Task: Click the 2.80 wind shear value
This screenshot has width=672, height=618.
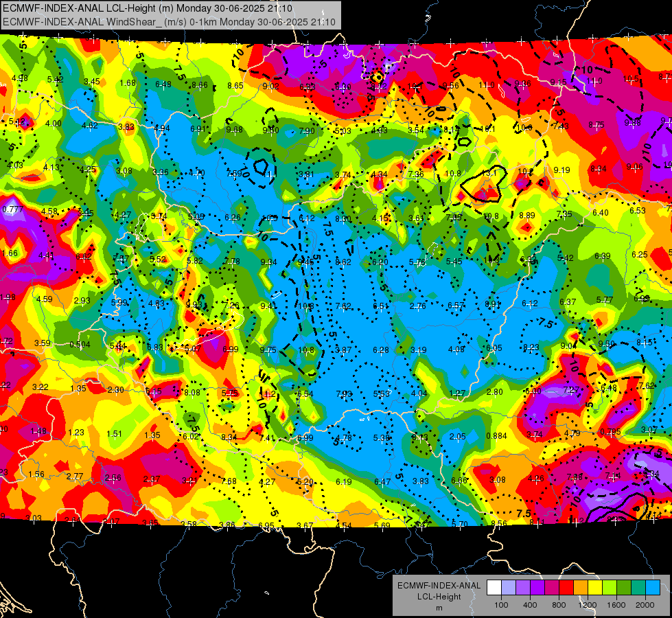Action: click(x=495, y=391)
